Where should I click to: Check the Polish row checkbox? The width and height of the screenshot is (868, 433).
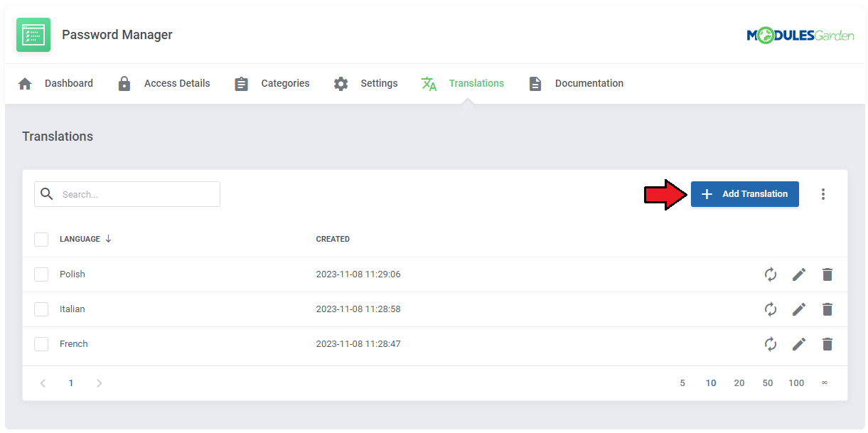click(x=41, y=274)
